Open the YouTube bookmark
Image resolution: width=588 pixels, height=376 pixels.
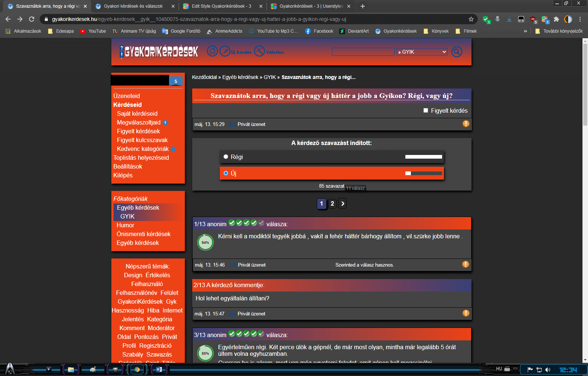93,31
